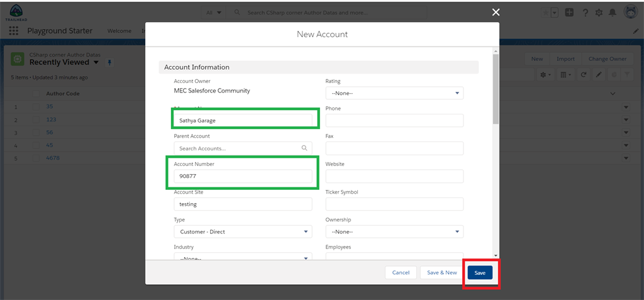Open the Industry dropdown

pyautogui.click(x=243, y=258)
